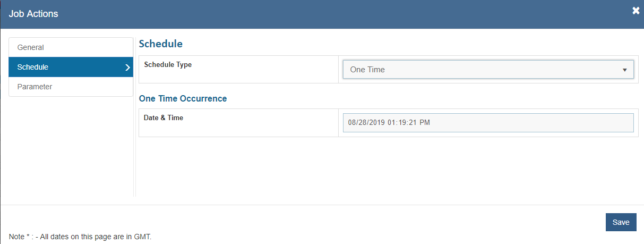This screenshot has width=644, height=244.
Task: Save the job schedule
Action: [x=621, y=222]
